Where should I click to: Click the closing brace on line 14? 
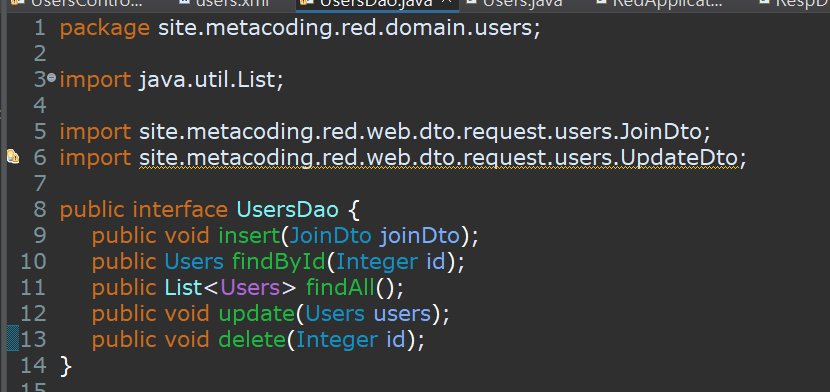click(66, 366)
